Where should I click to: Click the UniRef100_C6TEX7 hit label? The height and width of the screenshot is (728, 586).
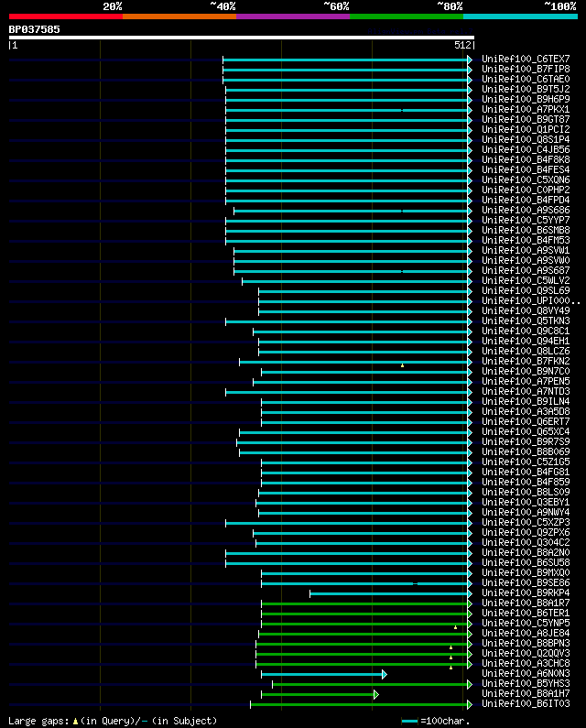point(526,59)
